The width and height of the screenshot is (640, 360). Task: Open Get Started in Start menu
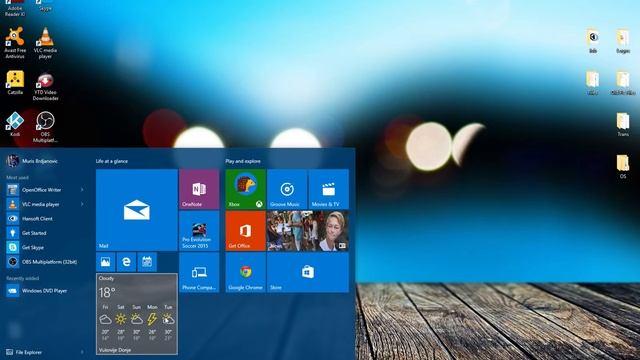click(x=46, y=233)
